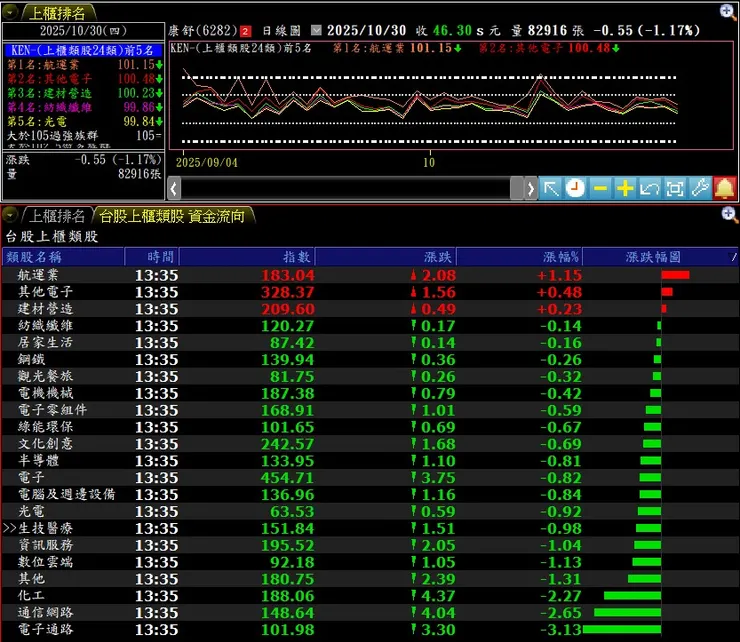This screenshot has height=642, width=740.
Task: Select 台股上櫃類股 資金流向 tab
Action: click(x=172, y=216)
